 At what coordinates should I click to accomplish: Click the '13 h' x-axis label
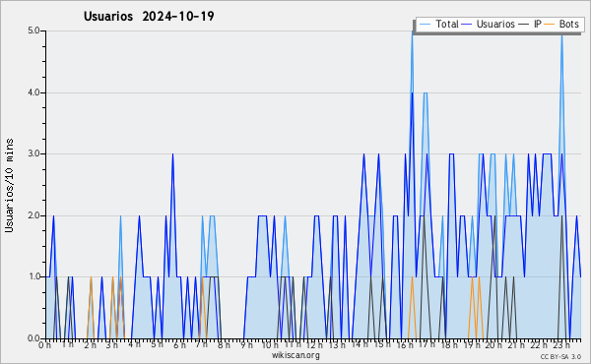click(x=337, y=345)
